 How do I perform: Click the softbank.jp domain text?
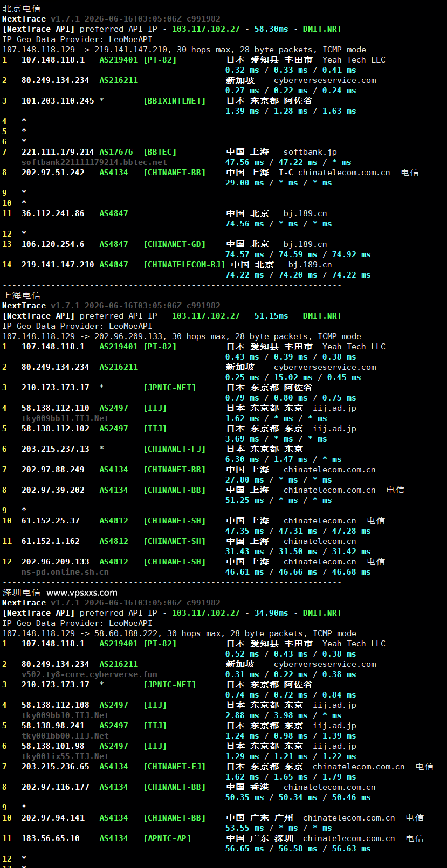310,152
